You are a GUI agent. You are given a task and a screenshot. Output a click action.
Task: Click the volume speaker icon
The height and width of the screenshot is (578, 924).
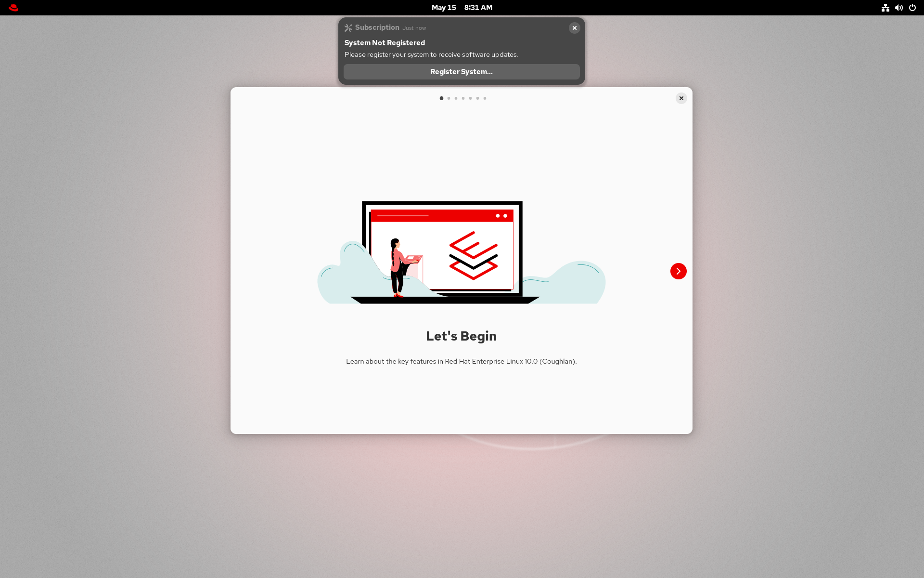coord(898,8)
